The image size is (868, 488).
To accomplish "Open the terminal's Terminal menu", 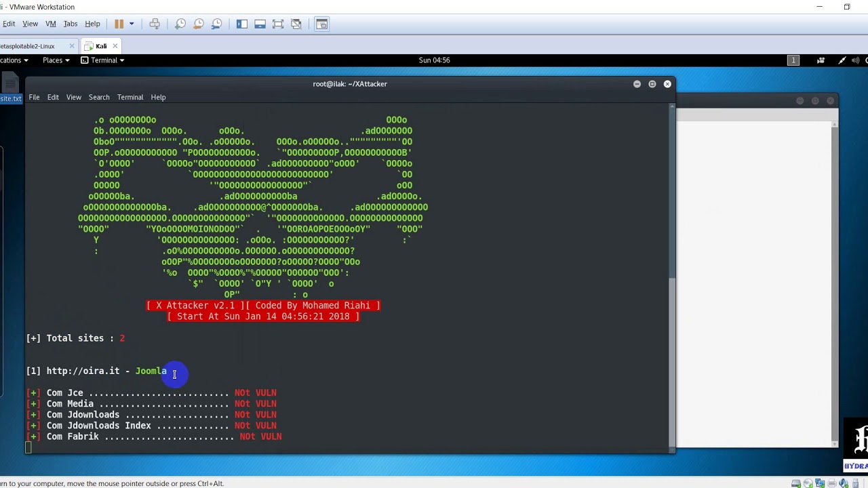I will (x=130, y=97).
